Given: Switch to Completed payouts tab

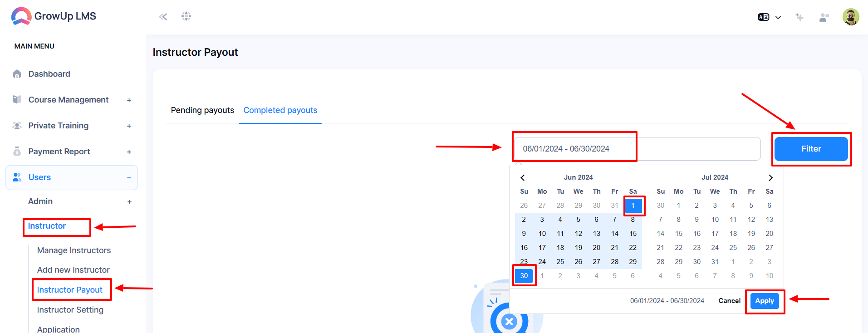Looking at the screenshot, I should pyautogui.click(x=280, y=110).
